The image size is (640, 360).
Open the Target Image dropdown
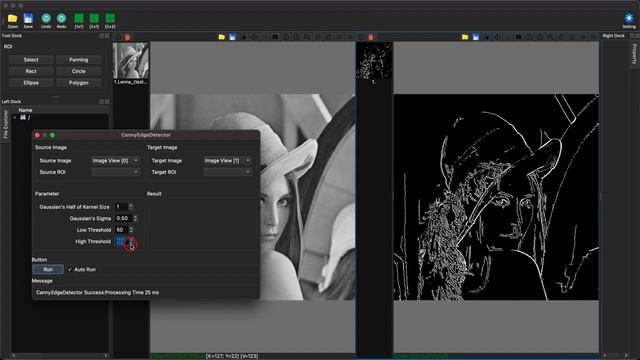227,161
